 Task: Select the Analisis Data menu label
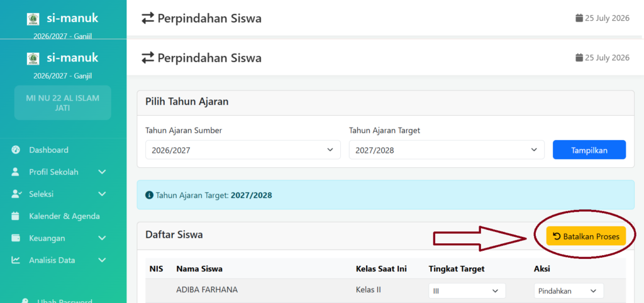tap(52, 260)
